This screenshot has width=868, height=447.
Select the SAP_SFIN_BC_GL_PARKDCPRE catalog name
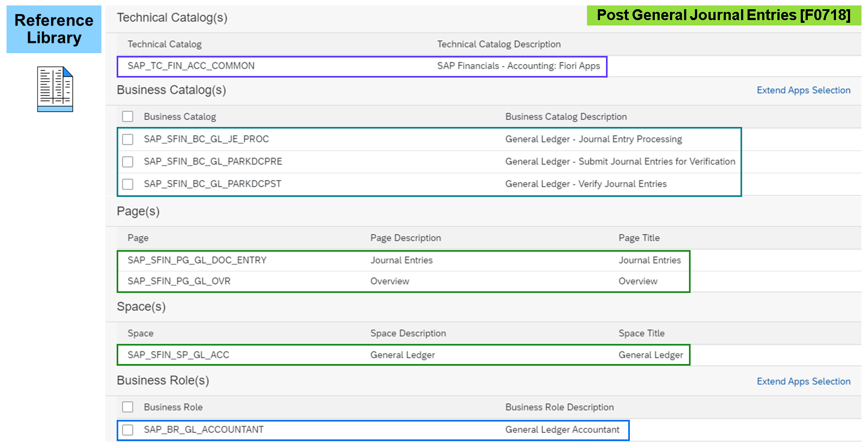(x=213, y=161)
